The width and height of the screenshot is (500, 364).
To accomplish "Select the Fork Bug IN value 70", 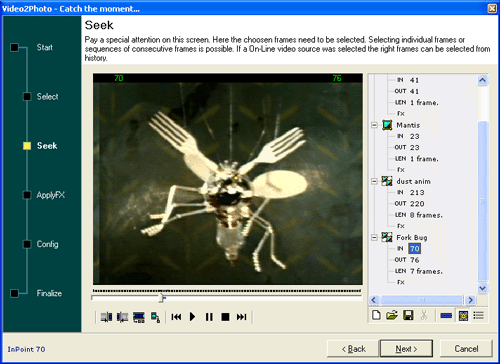I will coord(414,249).
